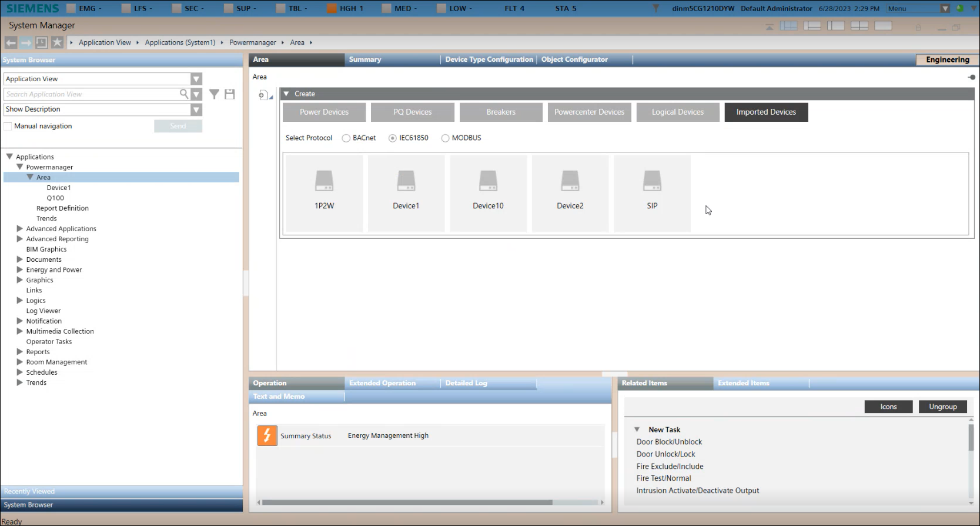The image size is (980, 526).
Task: Click the Power Devices button
Action: point(324,112)
